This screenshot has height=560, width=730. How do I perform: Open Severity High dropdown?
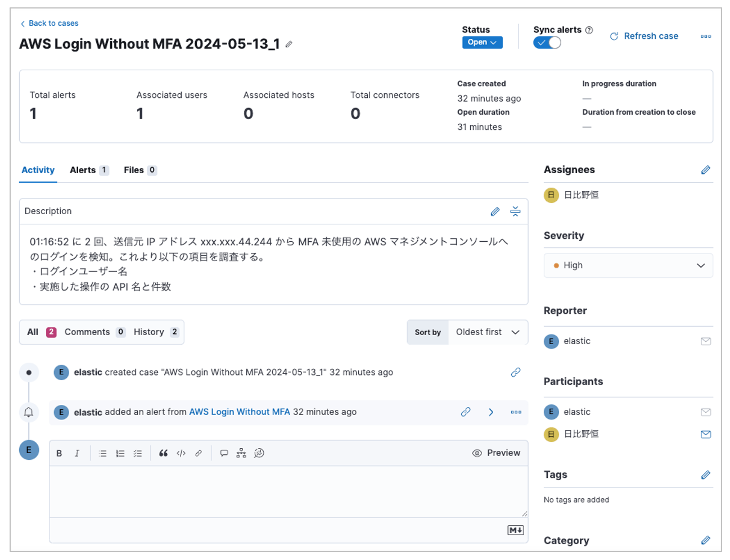628,265
